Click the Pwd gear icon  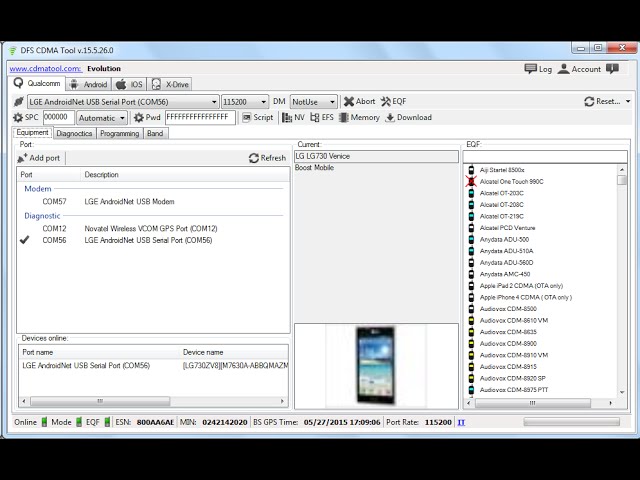tap(139, 118)
